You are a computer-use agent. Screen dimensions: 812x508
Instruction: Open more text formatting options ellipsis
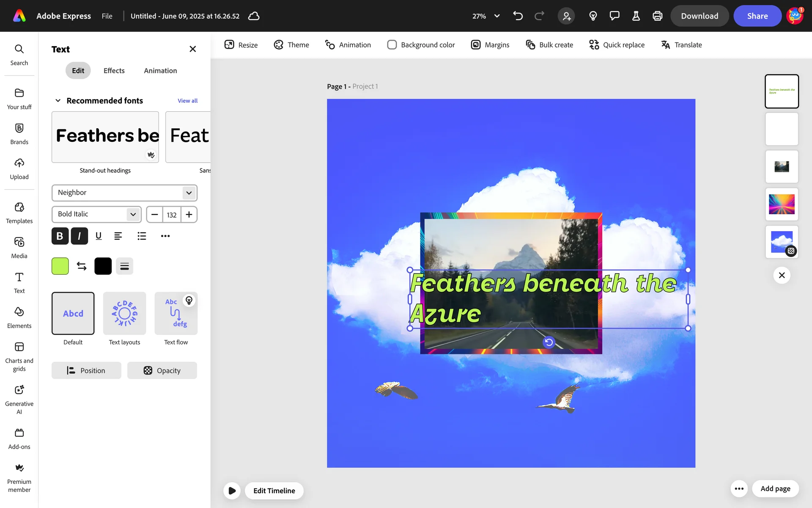point(165,236)
